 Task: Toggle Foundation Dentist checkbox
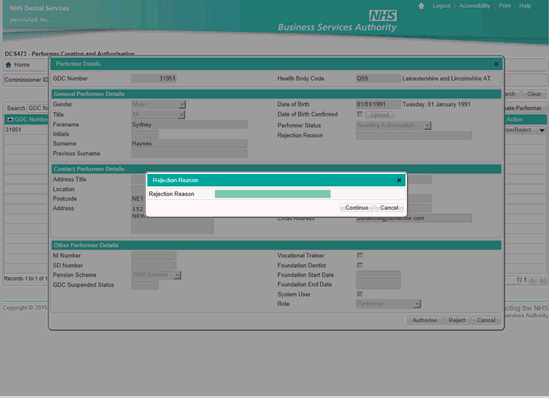tap(360, 265)
